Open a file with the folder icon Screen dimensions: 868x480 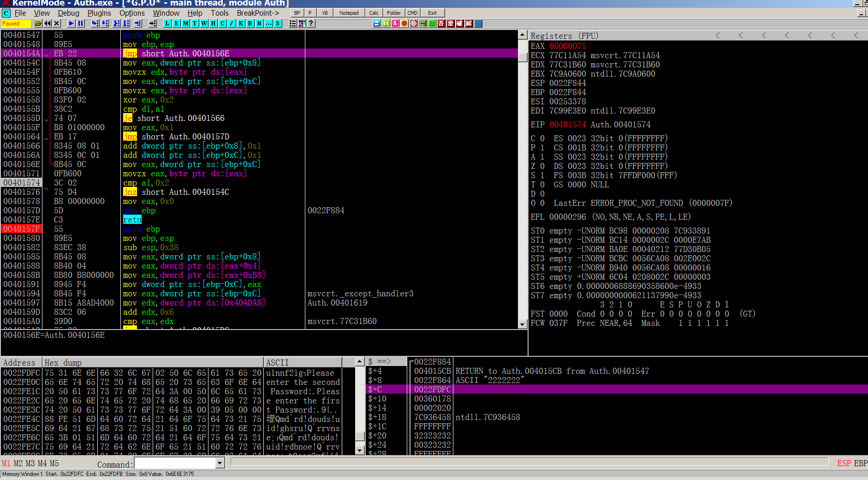(x=38, y=24)
